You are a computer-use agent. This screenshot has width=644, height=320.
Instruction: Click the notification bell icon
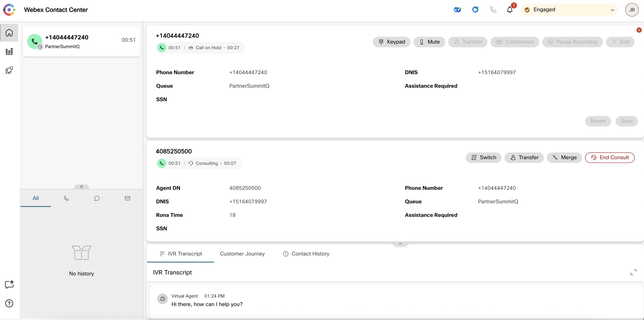[x=509, y=10]
